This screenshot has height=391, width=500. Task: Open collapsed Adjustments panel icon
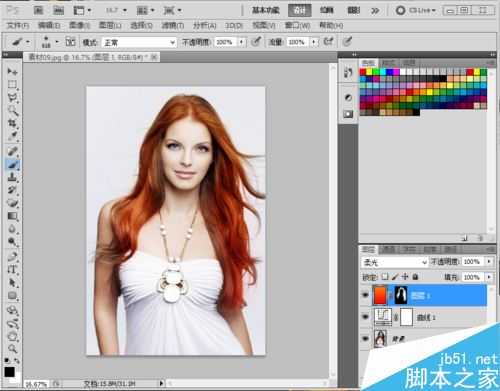coord(348,97)
